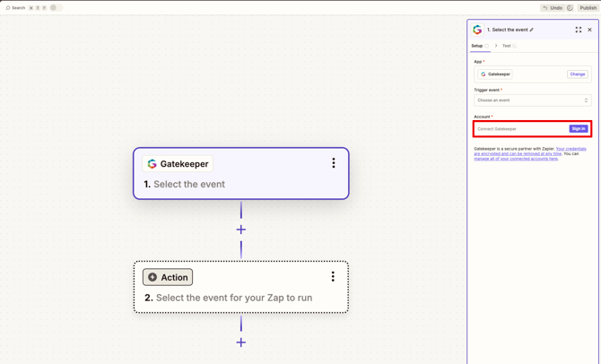Click Gatekeeper logo in side panel header
The width and height of the screenshot is (601, 364).
477,30
